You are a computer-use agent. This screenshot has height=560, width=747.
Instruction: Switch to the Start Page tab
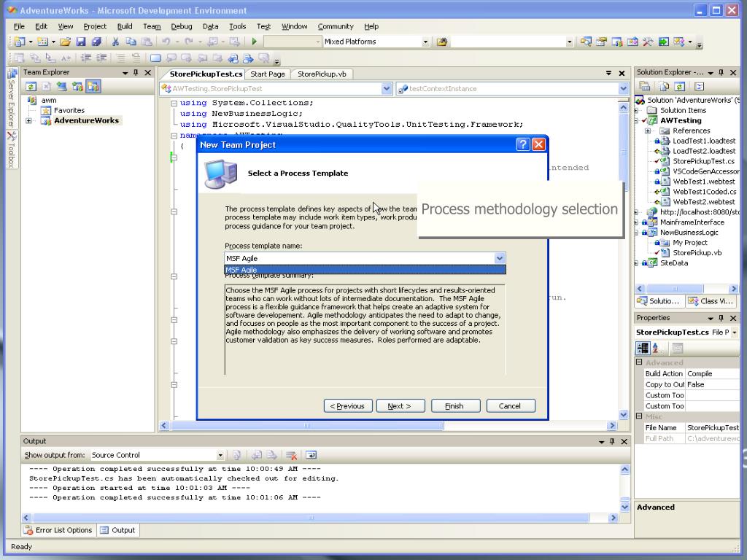tap(268, 74)
